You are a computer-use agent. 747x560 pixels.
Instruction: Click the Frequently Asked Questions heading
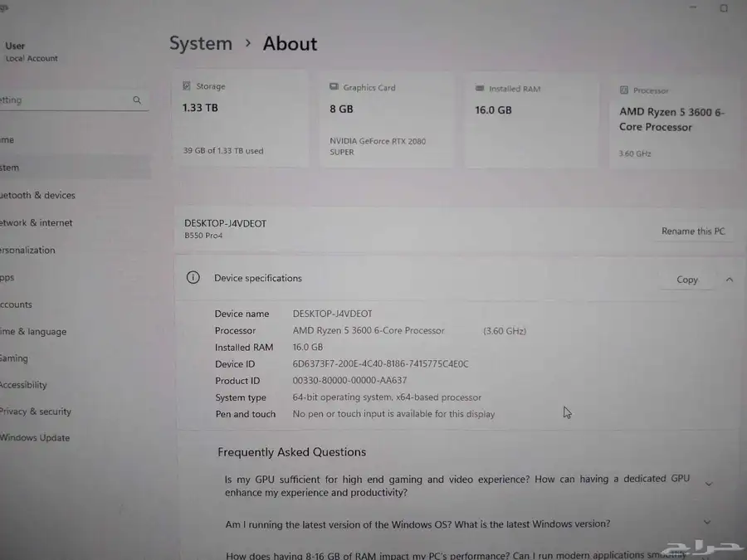(291, 452)
